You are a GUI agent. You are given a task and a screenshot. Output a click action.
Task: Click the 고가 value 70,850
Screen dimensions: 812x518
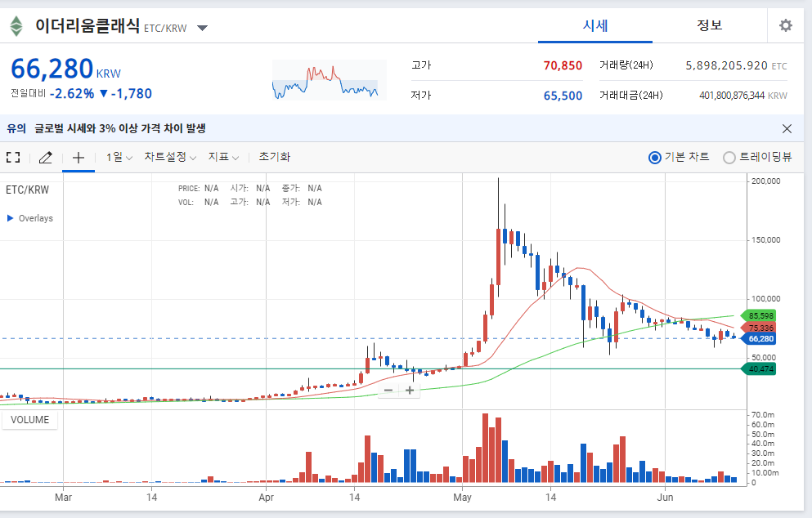(x=563, y=65)
